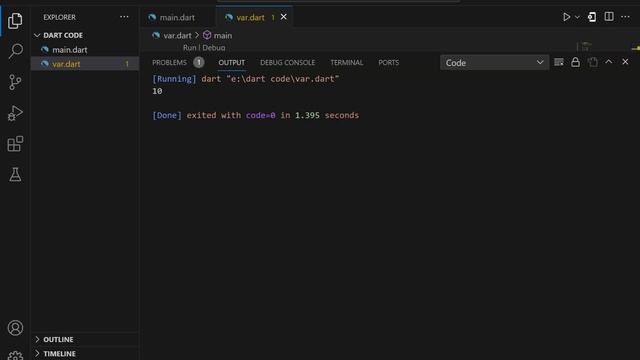Open the Search view icon
640x360 pixels.
[x=15, y=51]
